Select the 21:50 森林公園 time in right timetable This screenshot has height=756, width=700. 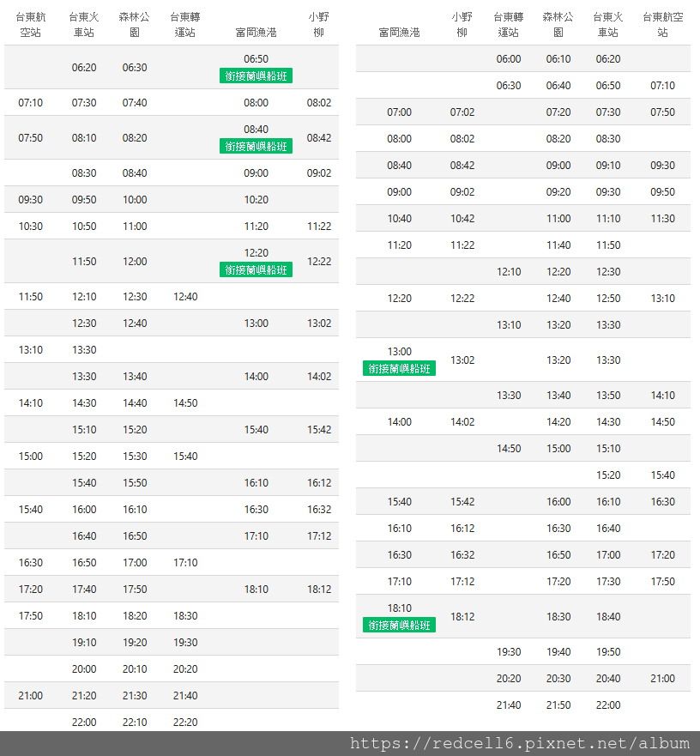coord(558,705)
